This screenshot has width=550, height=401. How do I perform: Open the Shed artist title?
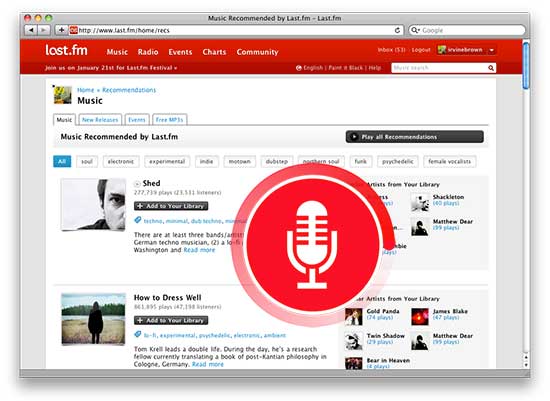click(152, 183)
